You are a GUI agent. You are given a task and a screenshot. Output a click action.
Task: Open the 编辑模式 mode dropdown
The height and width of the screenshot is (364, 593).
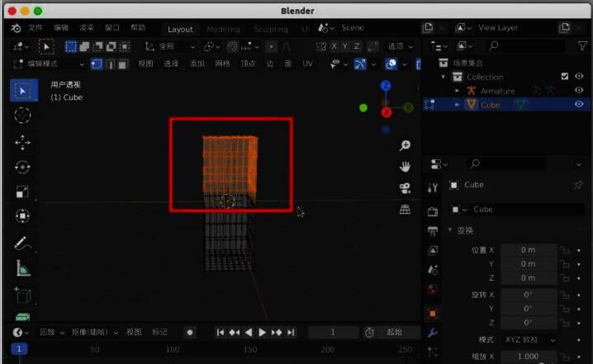[x=47, y=64]
